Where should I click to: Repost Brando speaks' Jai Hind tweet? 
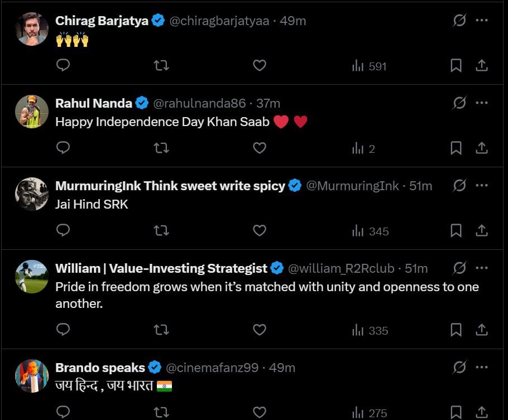[161, 413]
